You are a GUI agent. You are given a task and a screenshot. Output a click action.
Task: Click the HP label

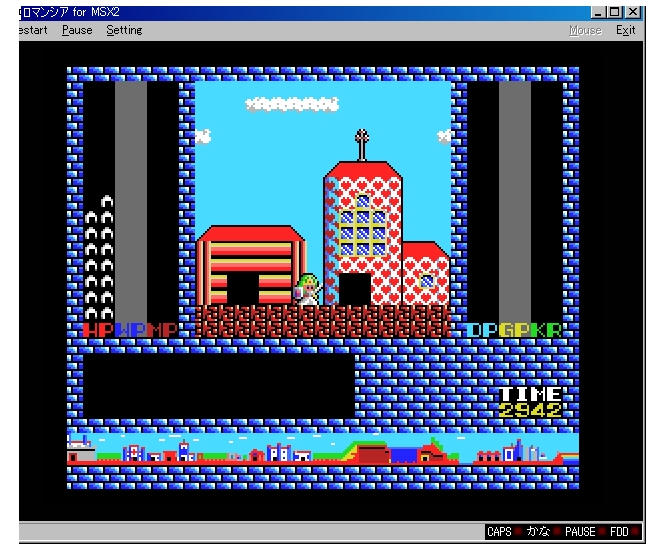coord(98,330)
